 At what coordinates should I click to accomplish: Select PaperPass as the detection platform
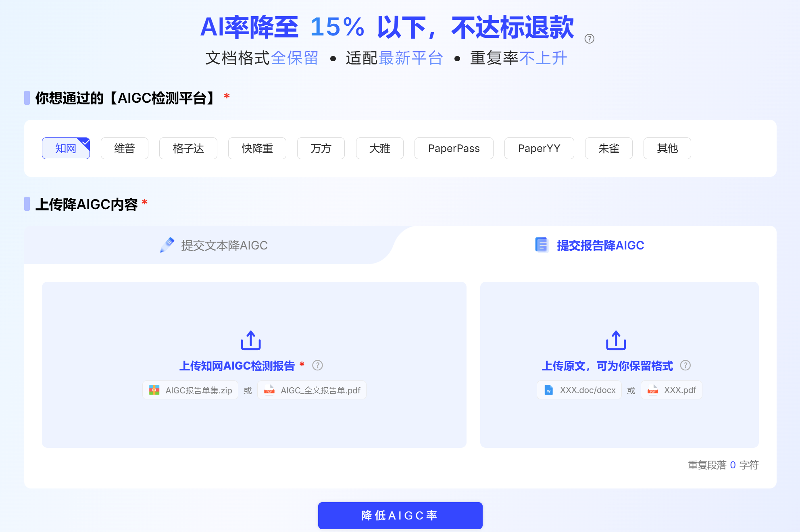(454, 148)
